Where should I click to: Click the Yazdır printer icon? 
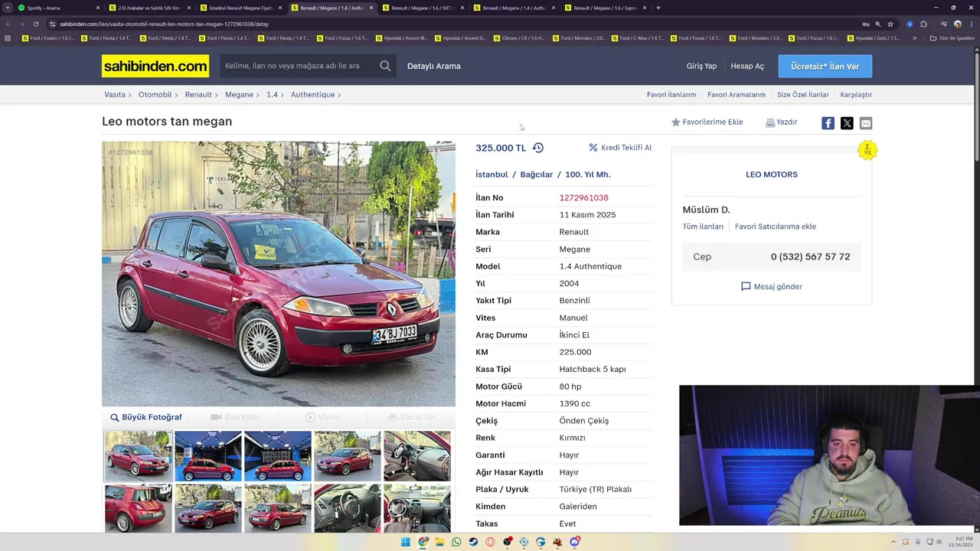[770, 122]
